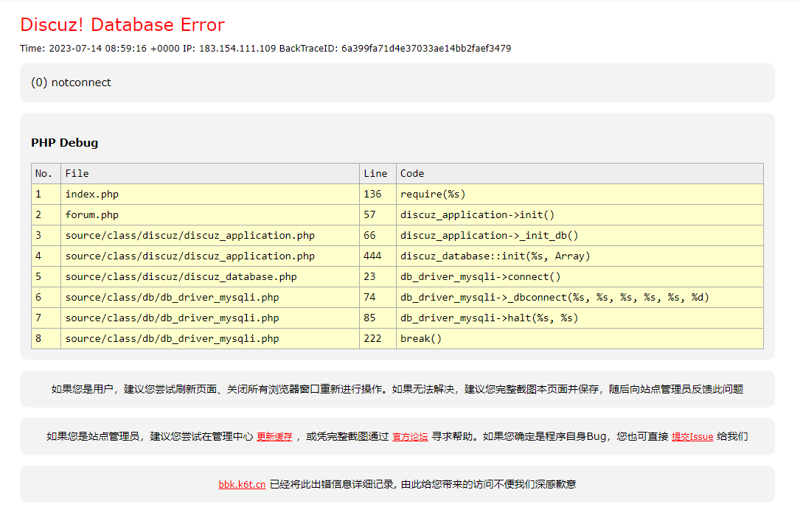Click the BackTraceID hash value

(x=426, y=49)
